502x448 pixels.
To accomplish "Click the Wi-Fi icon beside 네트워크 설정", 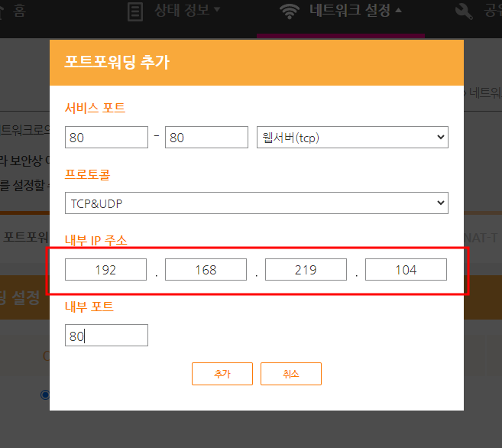I will [290, 11].
